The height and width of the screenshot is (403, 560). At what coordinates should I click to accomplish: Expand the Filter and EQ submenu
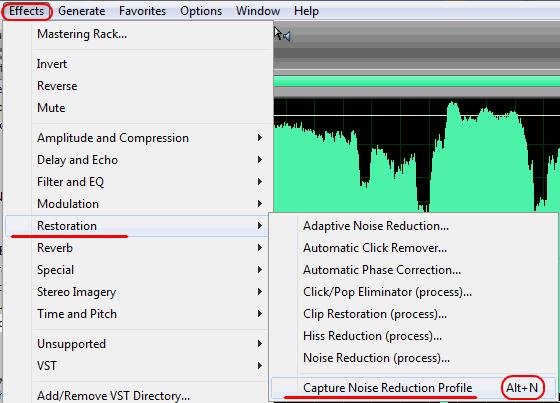(x=136, y=182)
